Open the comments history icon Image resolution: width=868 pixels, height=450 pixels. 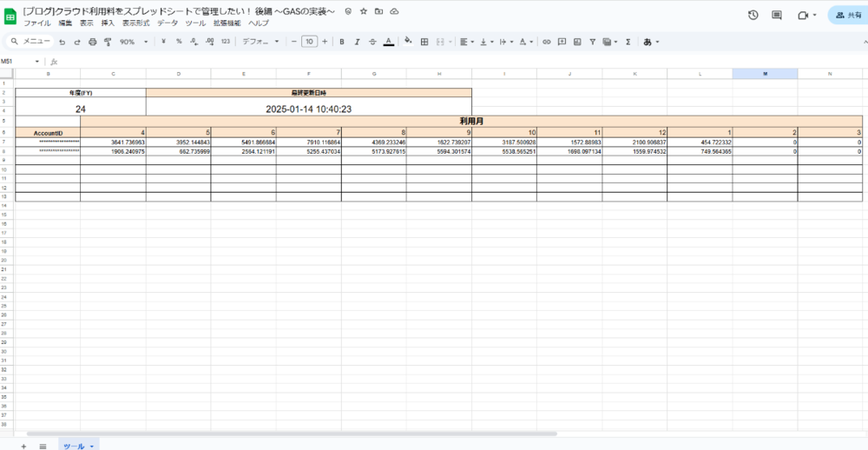tap(777, 16)
